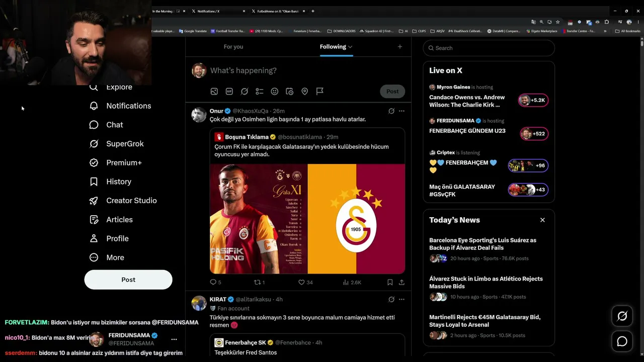Like Onur's post with the heart
644x362 pixels.
pos(305,283)
